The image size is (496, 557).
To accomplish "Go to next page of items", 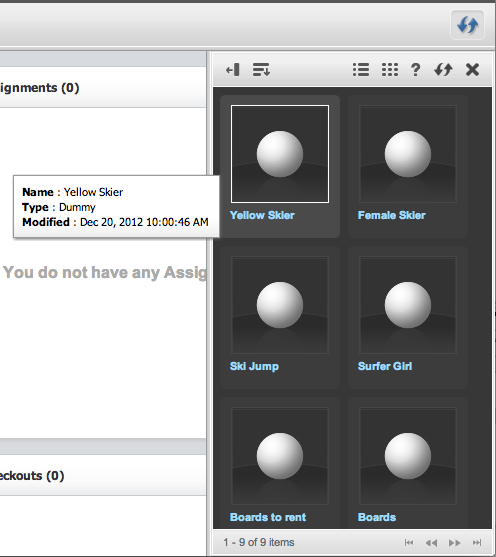I will point(454,542).
